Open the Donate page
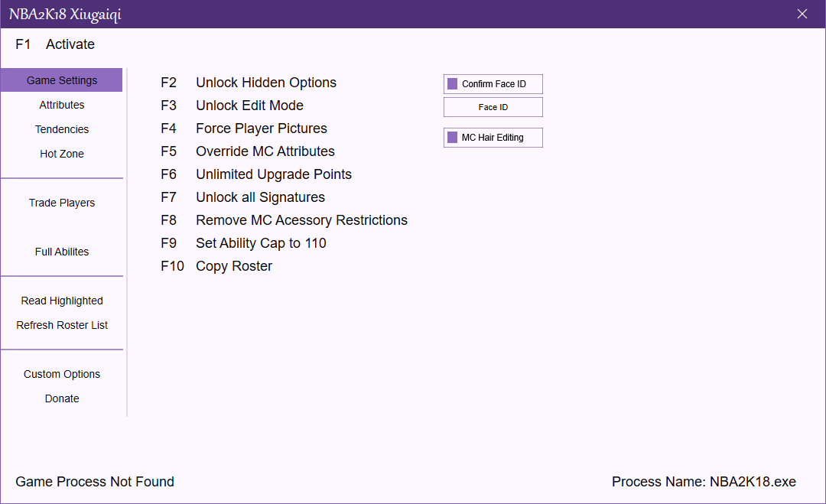This screenshot has width=826, height=504. [62, 398]
